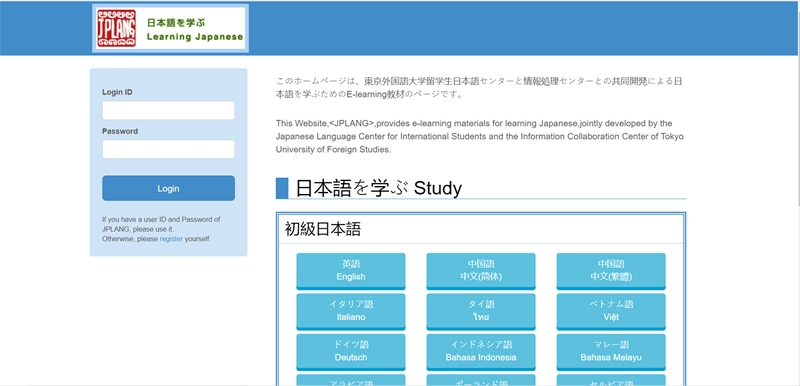Image resolution: width=800 pixels, height=386 pixels.
Task: Select the 中文(简体) course button
Action: coord(481,271)
